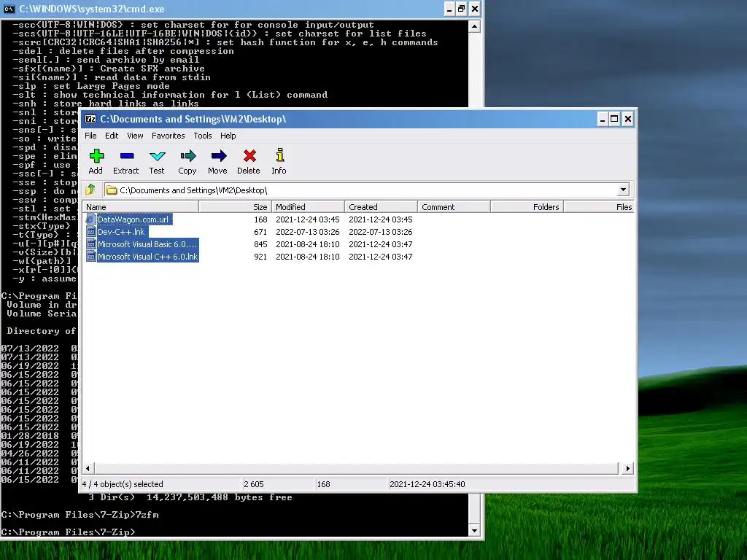The image size is (747, 560).
Task: Open the View menu
Action: coord(135,136)
